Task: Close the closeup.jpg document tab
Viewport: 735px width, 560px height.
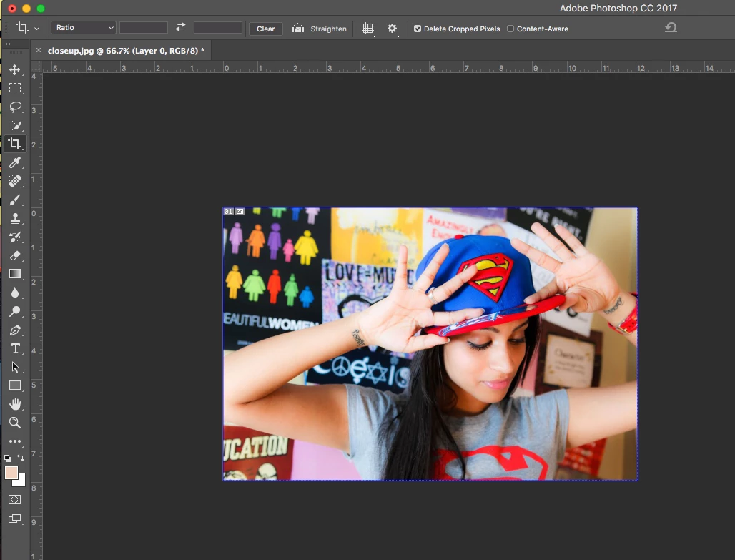Action: tap(39, 50)
